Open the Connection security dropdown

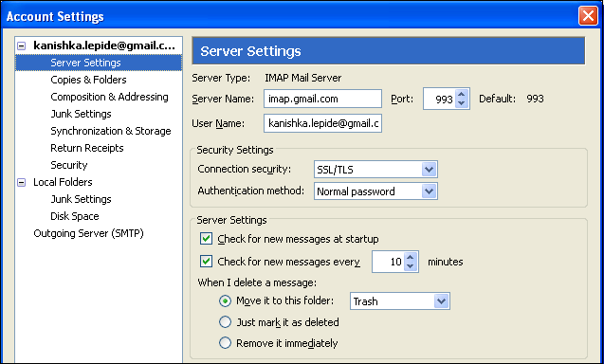[375, 170]
